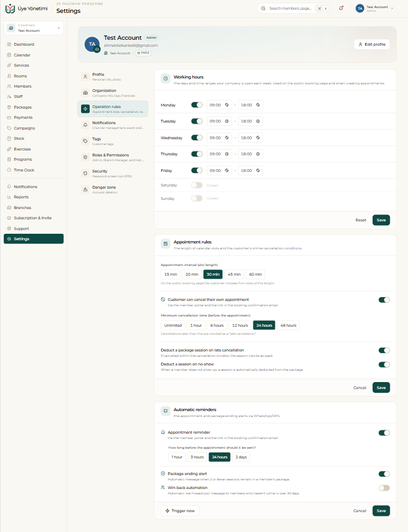Select 1 hour reminder timing
Screen dimensions: 408x532
point(177,457)
